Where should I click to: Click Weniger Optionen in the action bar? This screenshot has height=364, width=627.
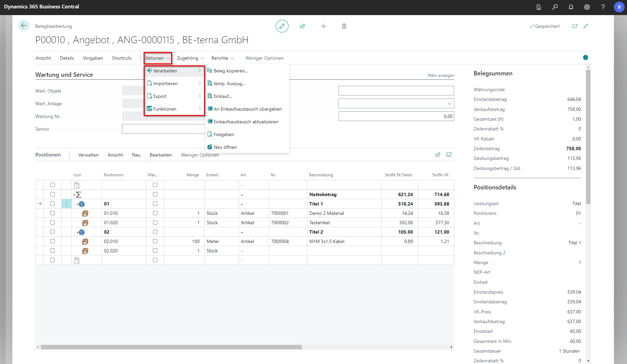coord(264,58)
